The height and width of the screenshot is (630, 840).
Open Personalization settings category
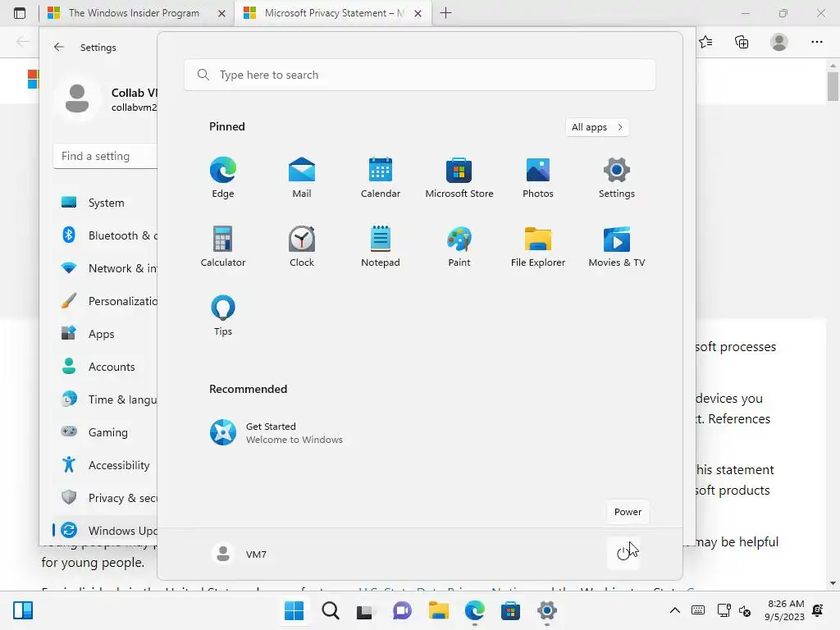pyautogui.click(x=106, y=301)
